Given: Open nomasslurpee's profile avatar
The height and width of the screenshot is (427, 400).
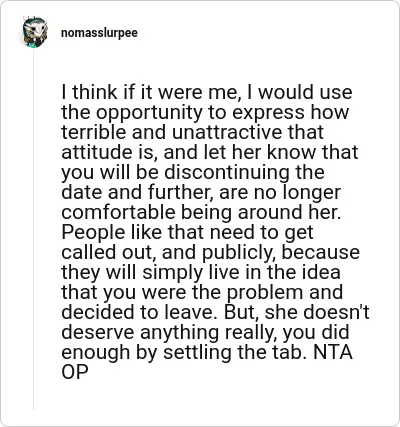Looking at the screenshot, I should (x=35, y=33).
